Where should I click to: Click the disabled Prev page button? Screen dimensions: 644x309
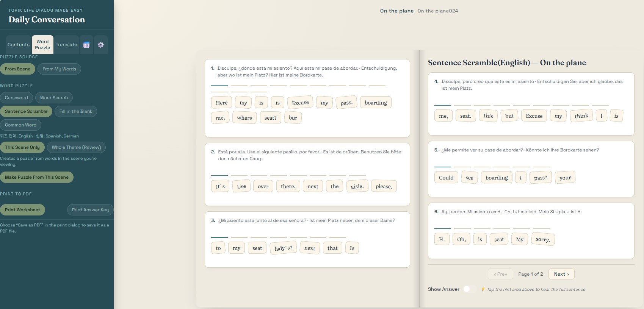click(x=500, y=274)
